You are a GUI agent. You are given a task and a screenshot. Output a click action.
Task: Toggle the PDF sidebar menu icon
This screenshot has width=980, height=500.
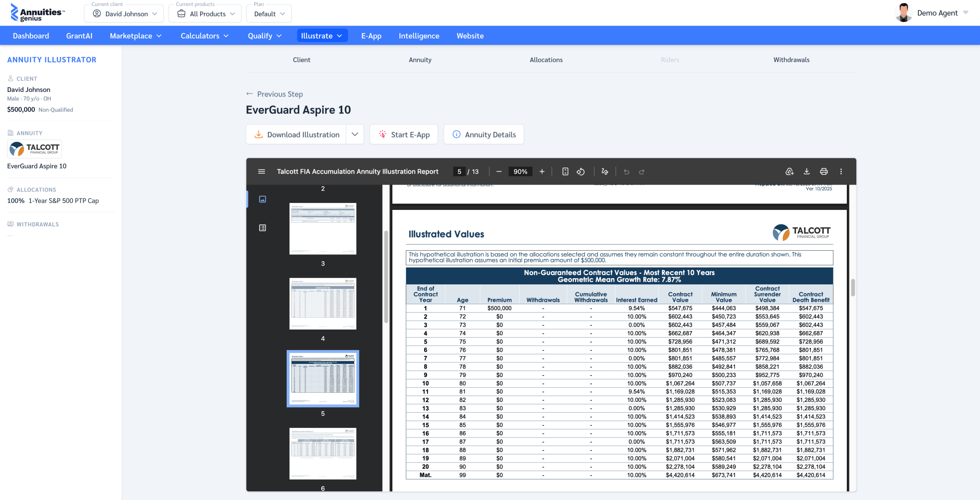click(x=261, y=172)
